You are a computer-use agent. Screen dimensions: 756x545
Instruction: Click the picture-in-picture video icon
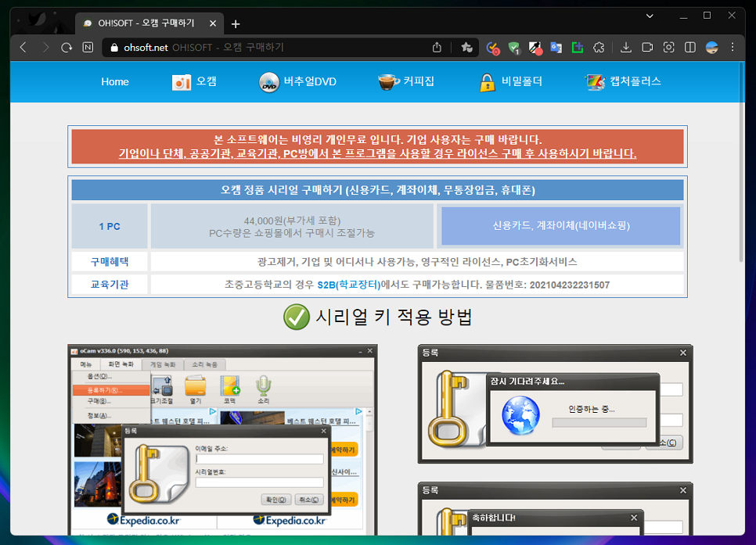coord(647,47)
